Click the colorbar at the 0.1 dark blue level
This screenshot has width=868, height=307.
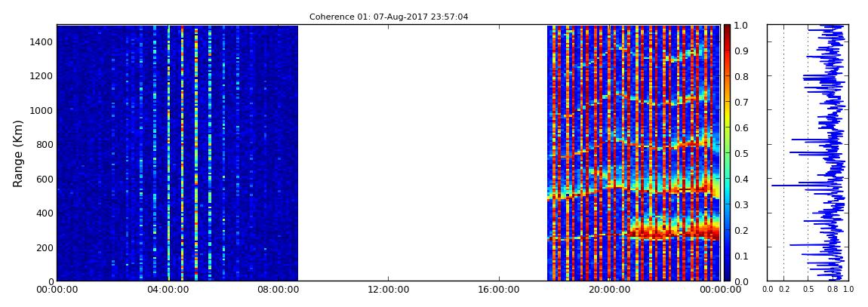[727, 256]
